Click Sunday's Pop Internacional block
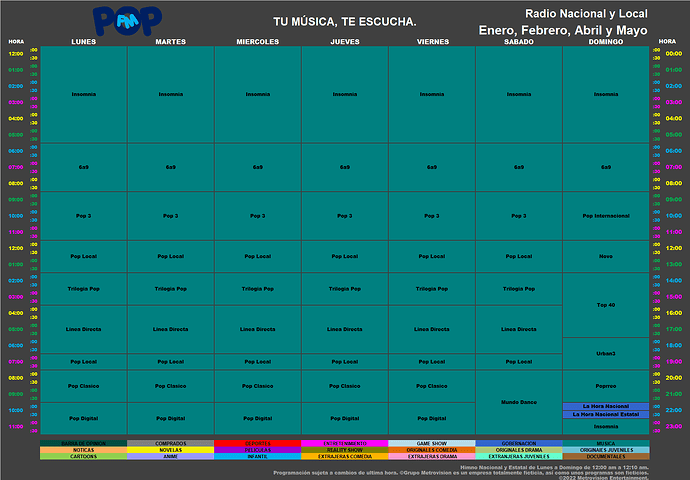Viewport: 690px width, 480px height. tap(606, 216)
